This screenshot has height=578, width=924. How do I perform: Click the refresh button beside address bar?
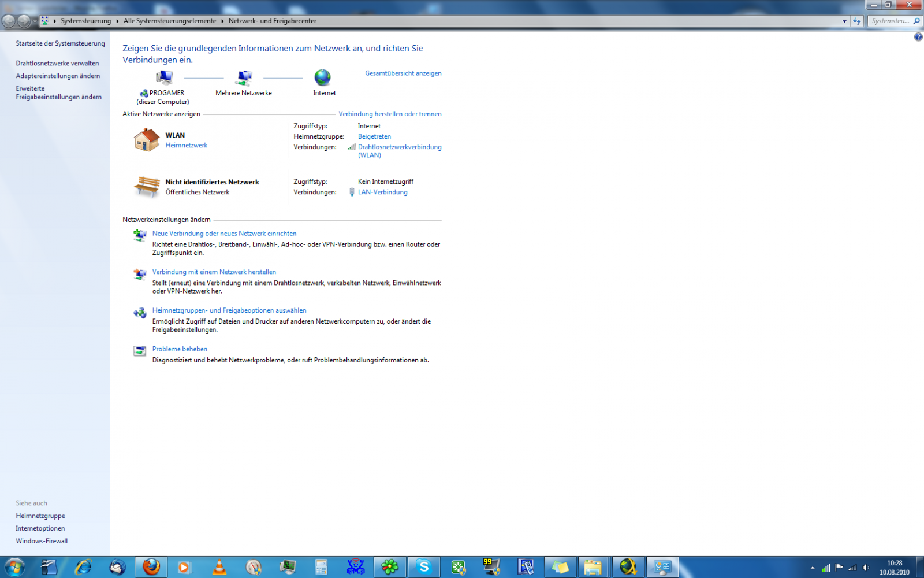coord(857,21)
